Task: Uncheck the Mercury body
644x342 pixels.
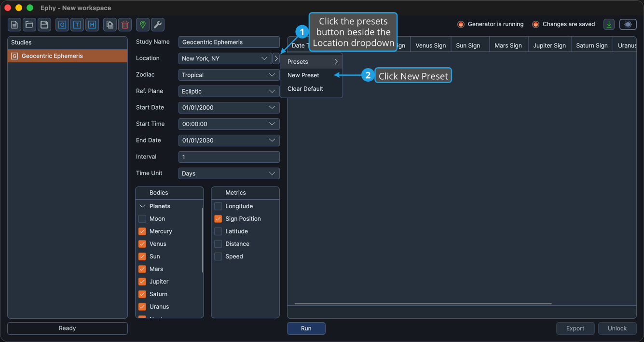Action: click(142, 231)
